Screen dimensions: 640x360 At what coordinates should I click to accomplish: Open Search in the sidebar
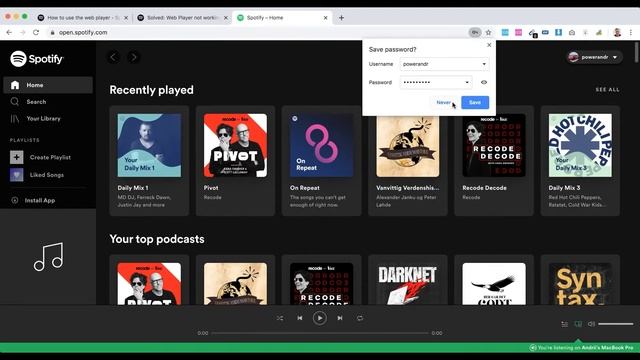pyautogui.click(x=29, y=102)
